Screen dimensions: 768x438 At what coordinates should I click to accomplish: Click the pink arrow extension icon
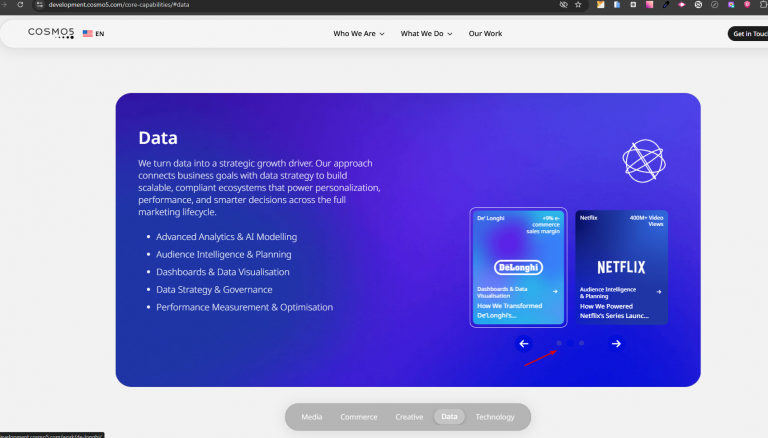682,4
